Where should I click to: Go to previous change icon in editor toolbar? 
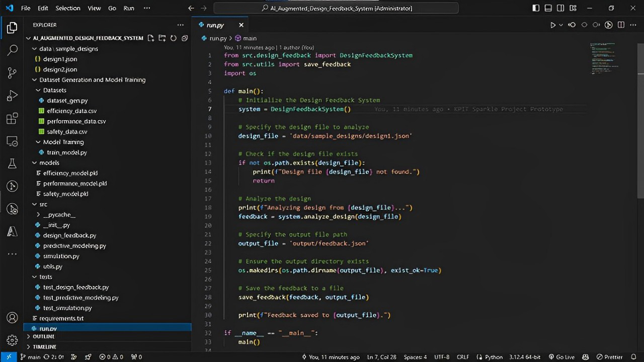pos(572,25)
